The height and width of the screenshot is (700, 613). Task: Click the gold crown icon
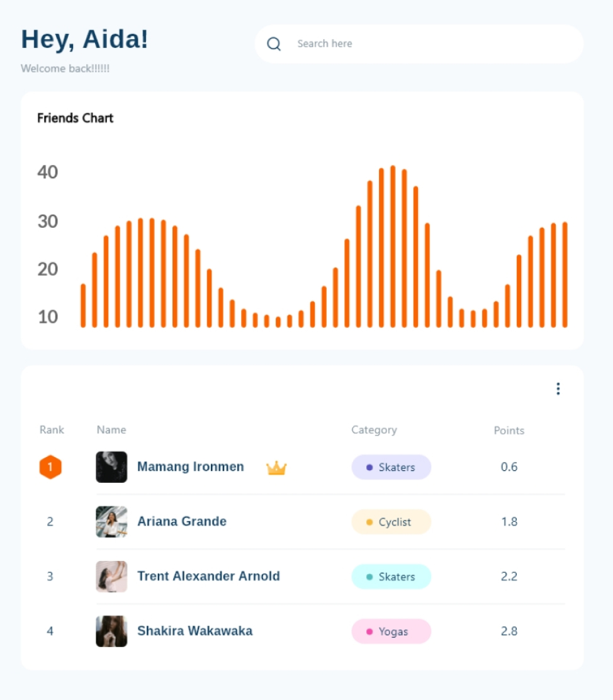(276, 468)
